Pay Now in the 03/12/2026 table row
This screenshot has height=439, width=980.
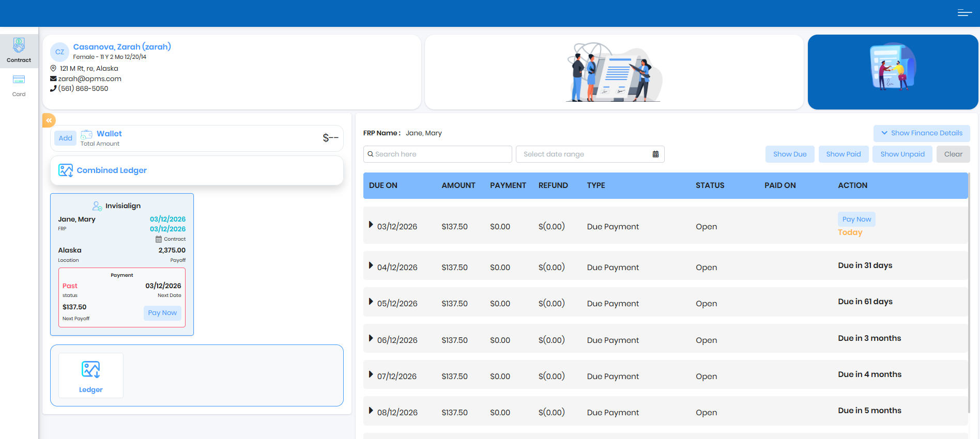tap(856, 219)
